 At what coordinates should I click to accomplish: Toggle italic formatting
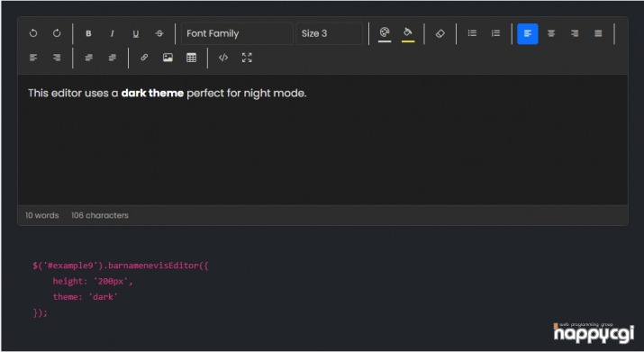point(112,33)
